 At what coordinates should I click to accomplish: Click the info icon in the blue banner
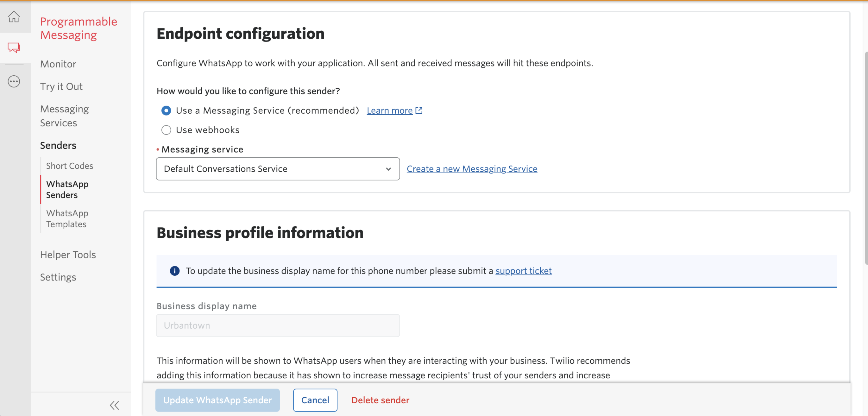coord(174,271)
